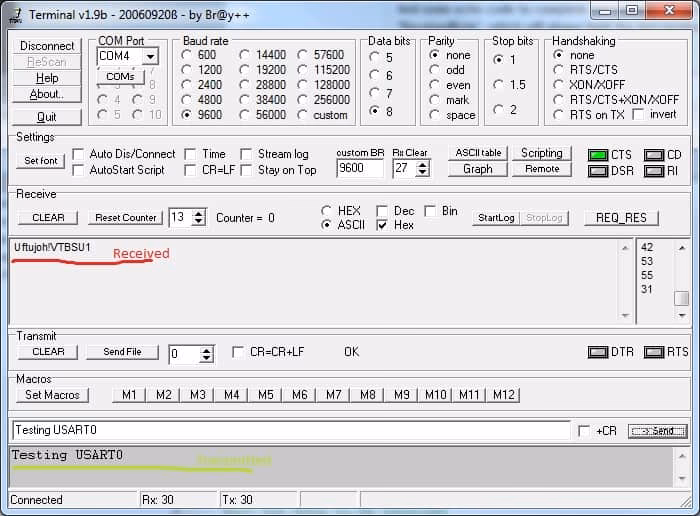Decrease the Rx Clear spinner value

tap(422, 172)
